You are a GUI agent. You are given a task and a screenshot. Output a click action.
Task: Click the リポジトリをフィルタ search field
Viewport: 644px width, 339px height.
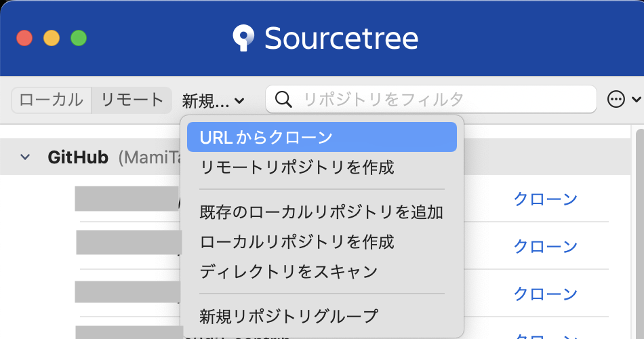(x=441, y=100)
